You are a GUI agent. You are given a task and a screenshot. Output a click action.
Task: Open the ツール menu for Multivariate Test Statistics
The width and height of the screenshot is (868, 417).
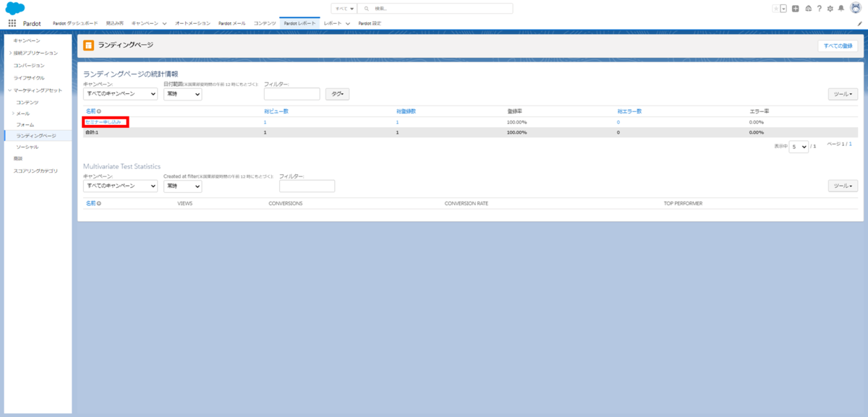point(843,186)
